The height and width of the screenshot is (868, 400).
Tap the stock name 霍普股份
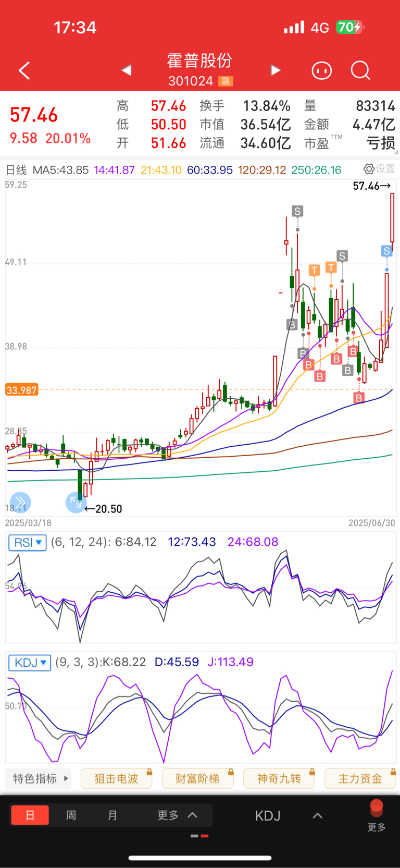[x=199, y=60]
